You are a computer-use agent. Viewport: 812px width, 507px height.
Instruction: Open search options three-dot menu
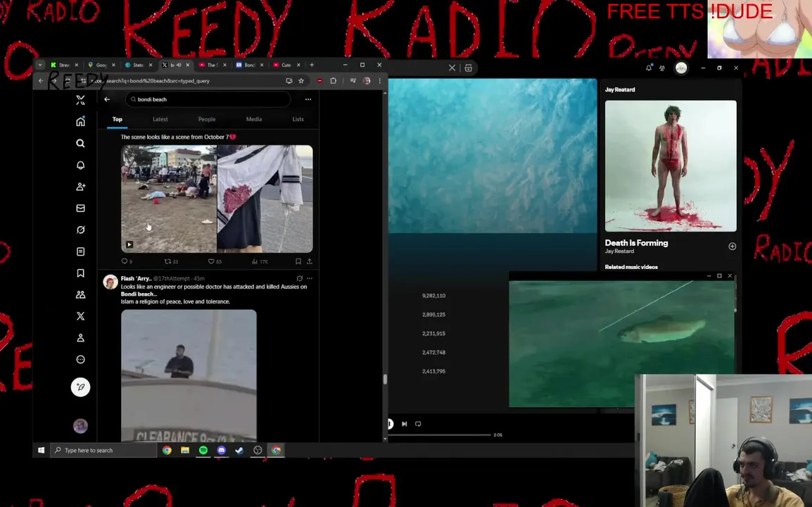click(x=308, y=99)
